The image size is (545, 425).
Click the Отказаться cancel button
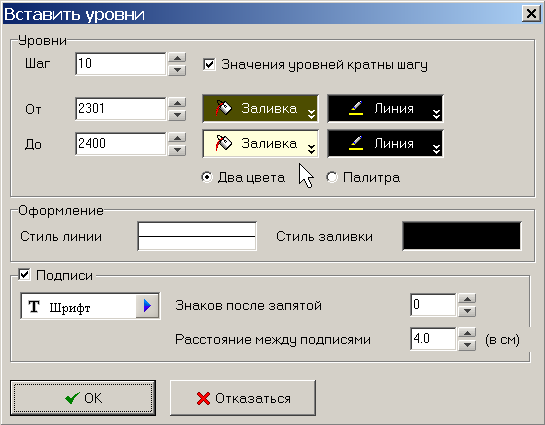[243, 398]
